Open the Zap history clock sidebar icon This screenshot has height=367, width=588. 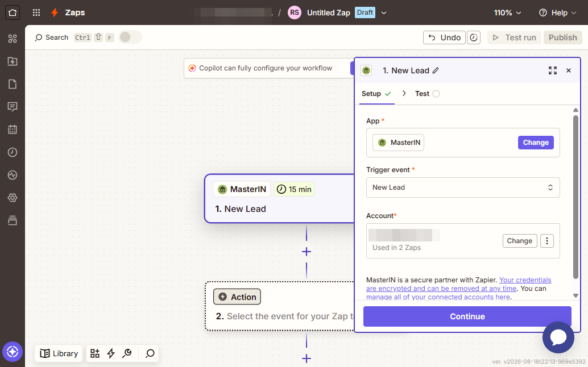click(x=13, y=152)
